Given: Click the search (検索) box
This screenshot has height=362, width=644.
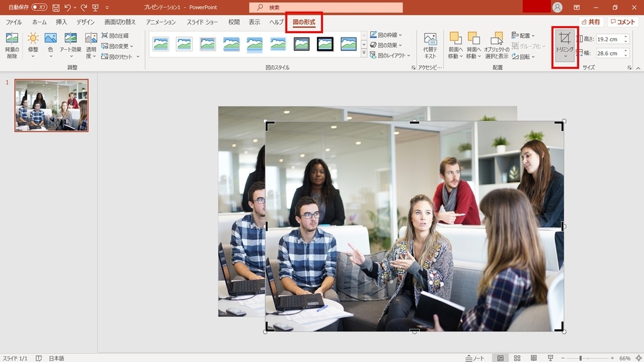Looking at the screenshot, I should pos(326,8).
